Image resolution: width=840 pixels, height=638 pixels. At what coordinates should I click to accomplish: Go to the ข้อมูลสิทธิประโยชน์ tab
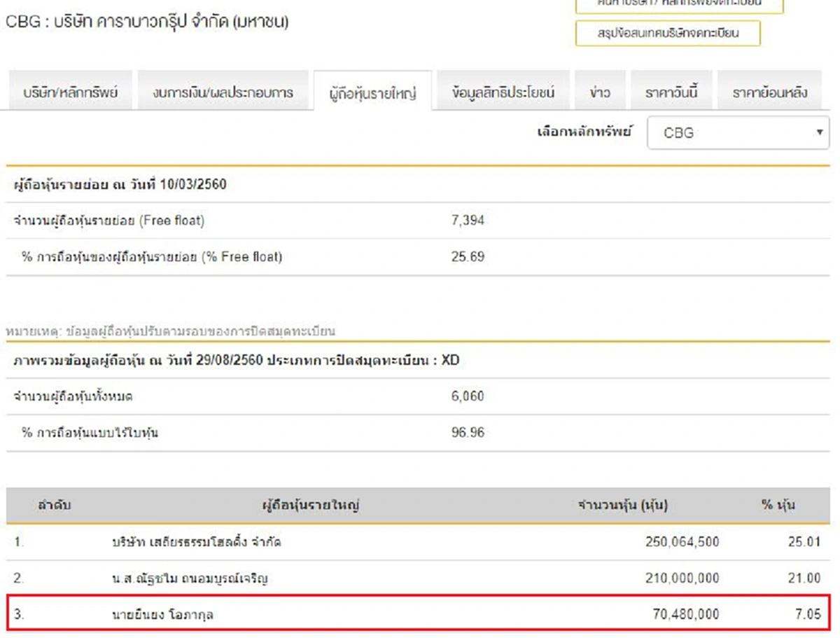click(503, 91)
